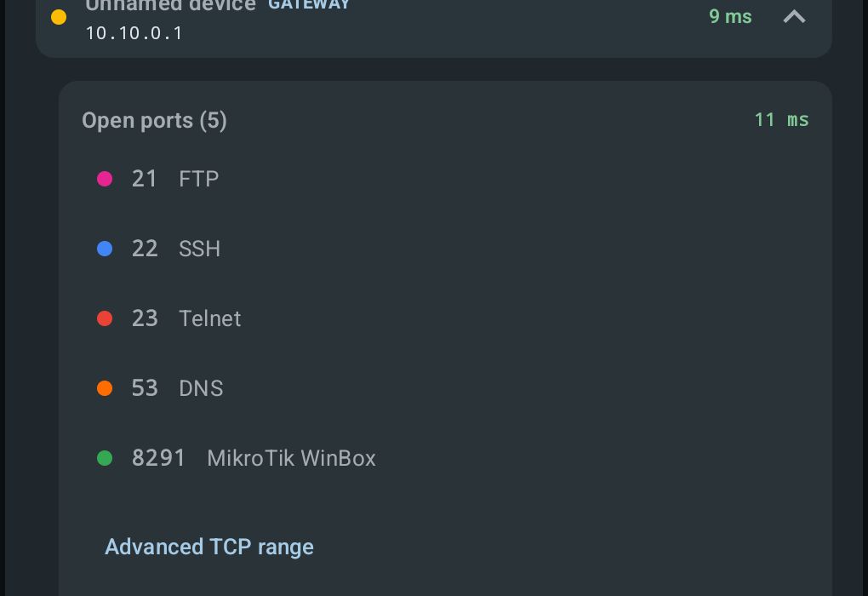The height and width of the screenshot is (596, 868).
Task: Click the 9 ms latency value
Action: click(730, 17)
